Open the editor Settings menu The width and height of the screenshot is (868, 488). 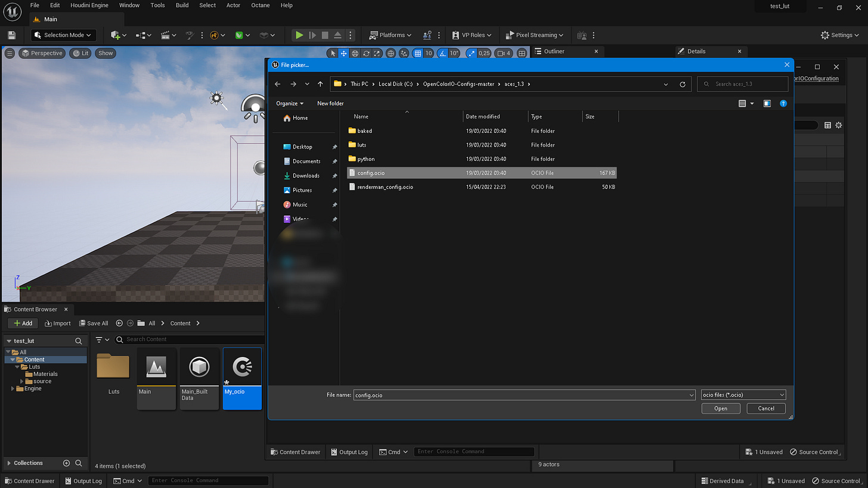click(840, 35)
